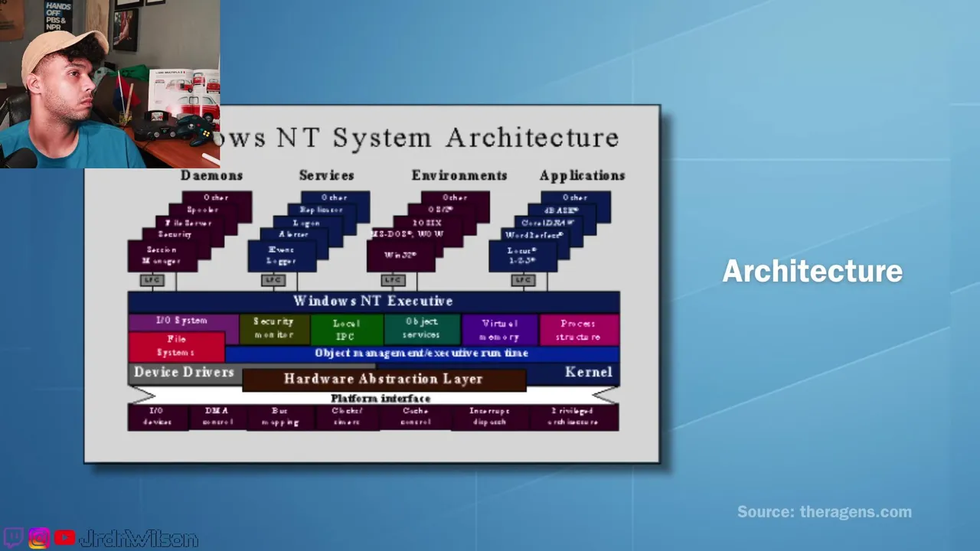Click the LPC box under Applications
This screenshot has height=551, width=980.
tap(523, 280)
